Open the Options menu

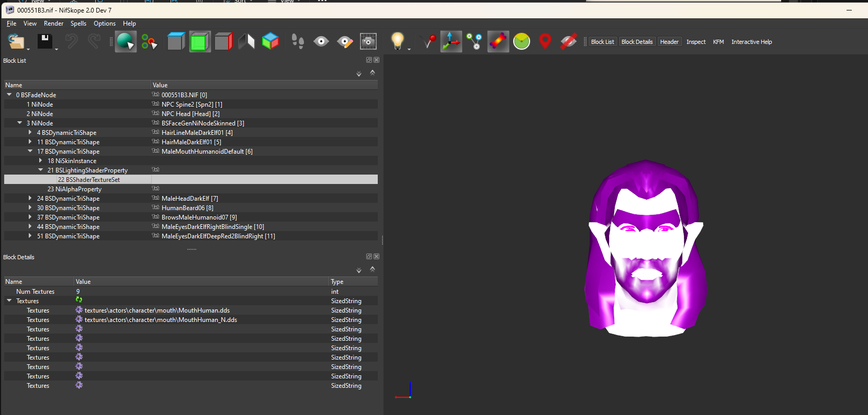(105, 24)
